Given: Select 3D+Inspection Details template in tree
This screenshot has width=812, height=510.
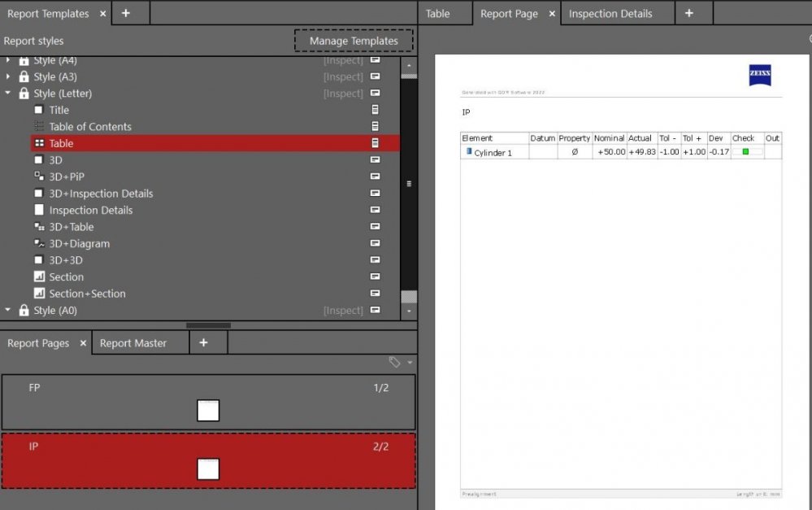Looking at the screenshot, I should pyautogui.click(x=101, y=194).
